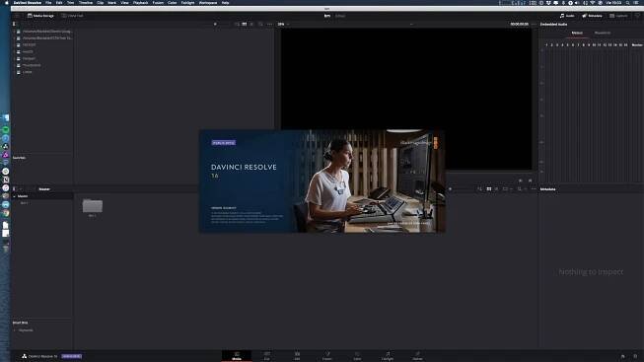Open the Dropbox menu bar icon

[548, 2]
